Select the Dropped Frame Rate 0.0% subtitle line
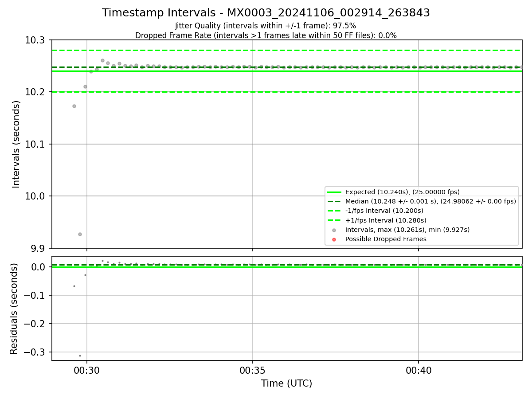 266,35
